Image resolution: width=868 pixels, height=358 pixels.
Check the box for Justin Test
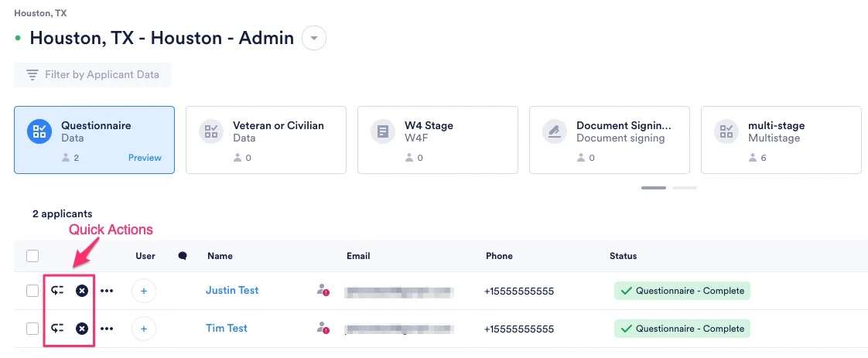pyautogui.click(x=32, y=291)
